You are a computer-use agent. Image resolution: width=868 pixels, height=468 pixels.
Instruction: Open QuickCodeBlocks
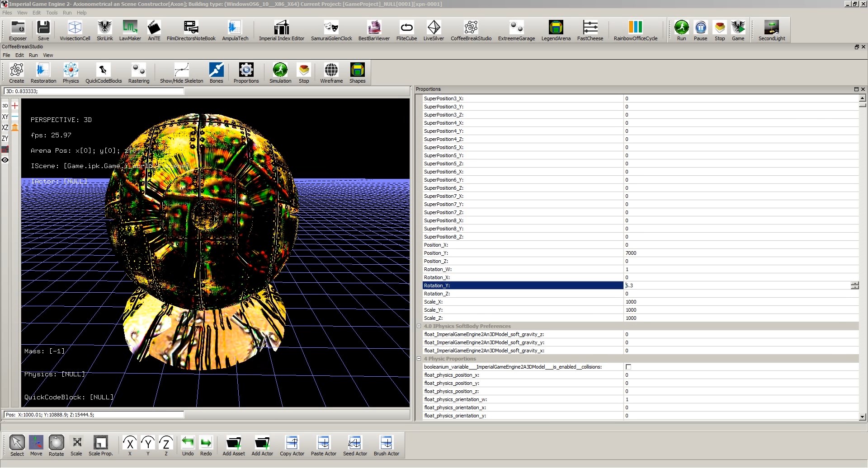(104, 73)
